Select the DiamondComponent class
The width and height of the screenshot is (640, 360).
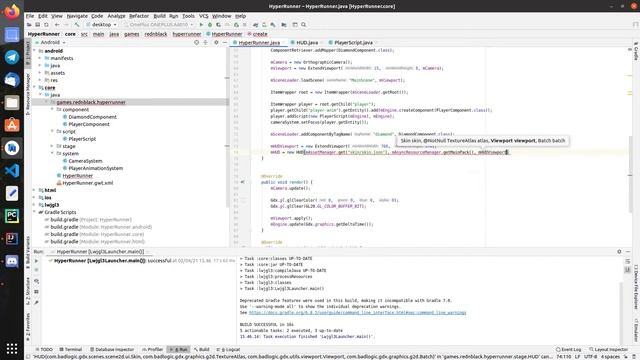(x=92, y=117)
